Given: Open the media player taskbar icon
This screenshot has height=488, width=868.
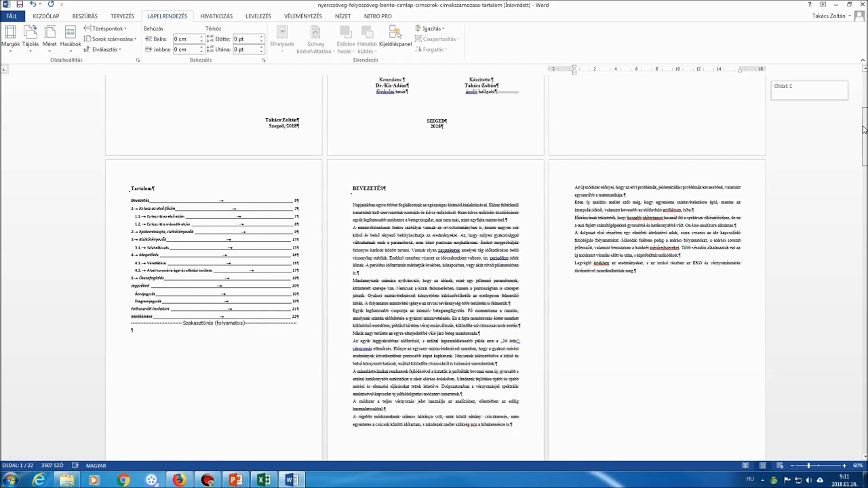Looking at the screenshot, I should (94, 480).
